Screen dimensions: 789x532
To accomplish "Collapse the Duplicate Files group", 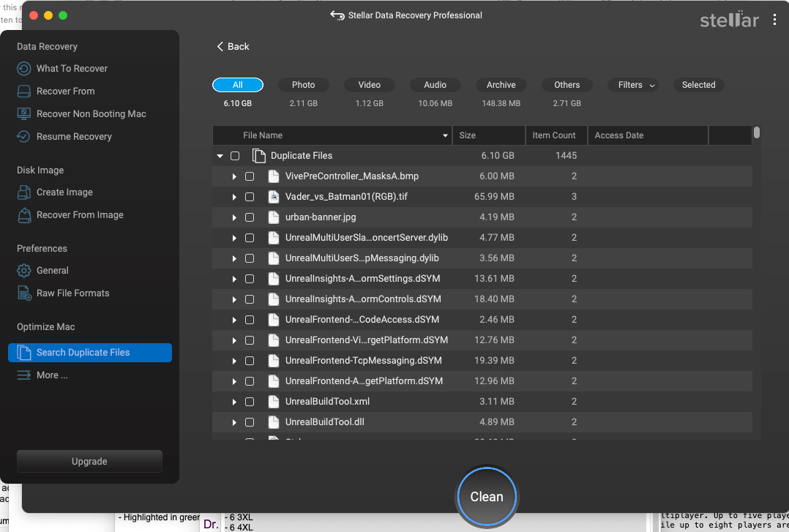I will point(220,155).
